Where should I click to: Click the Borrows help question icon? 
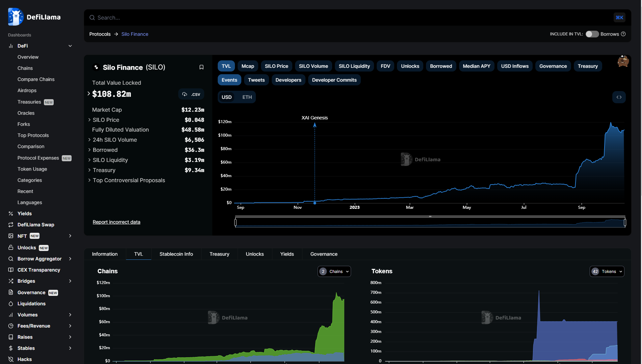pyautogui.click(x=623, y=34)
